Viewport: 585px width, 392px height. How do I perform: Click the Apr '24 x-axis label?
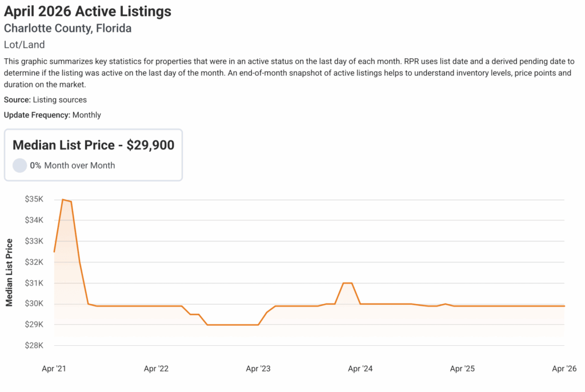coord(360,369)
